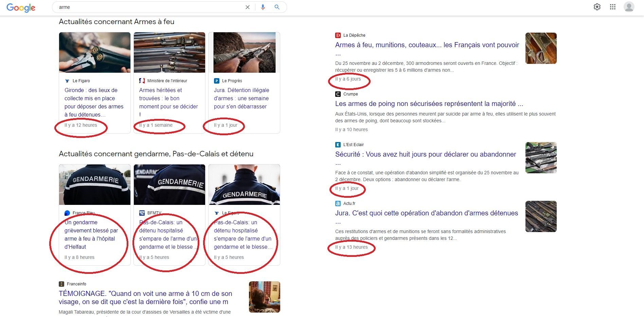Click the Le Figaro favicon on the Pas-de-Calais card
The height and width of the screenshot is (317, 644).
(217, 213)
